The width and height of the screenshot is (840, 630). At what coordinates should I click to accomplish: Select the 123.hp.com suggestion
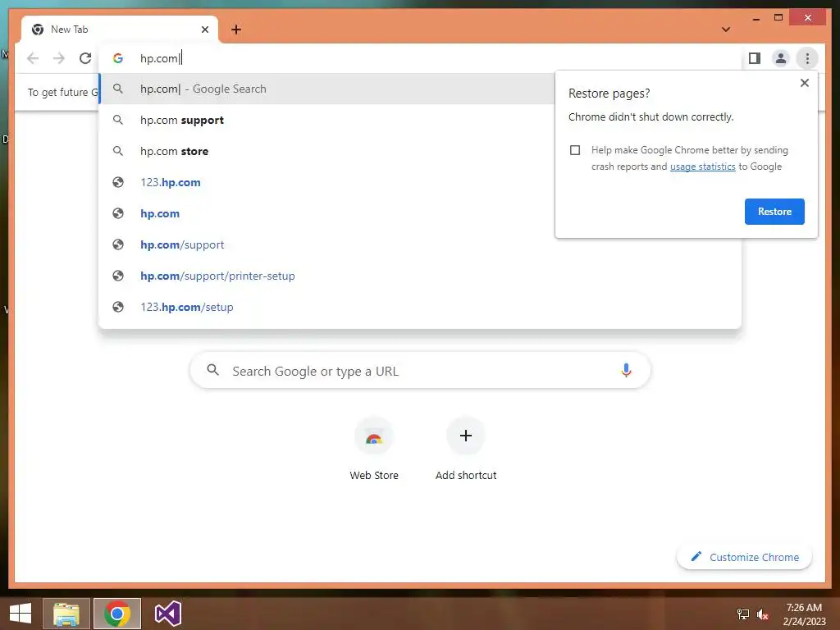[x=326, y=182]
